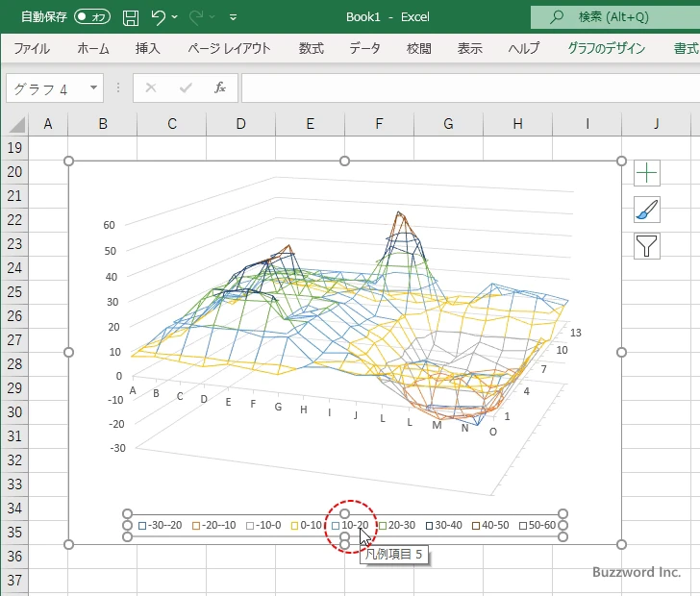Select row 19 header

click(x=14, y=148)
